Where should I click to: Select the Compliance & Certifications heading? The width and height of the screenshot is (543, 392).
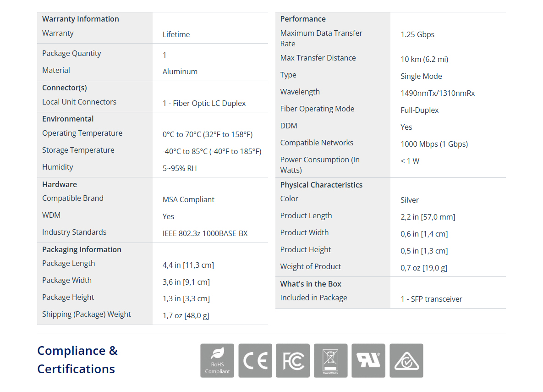[x=77, y=360]
